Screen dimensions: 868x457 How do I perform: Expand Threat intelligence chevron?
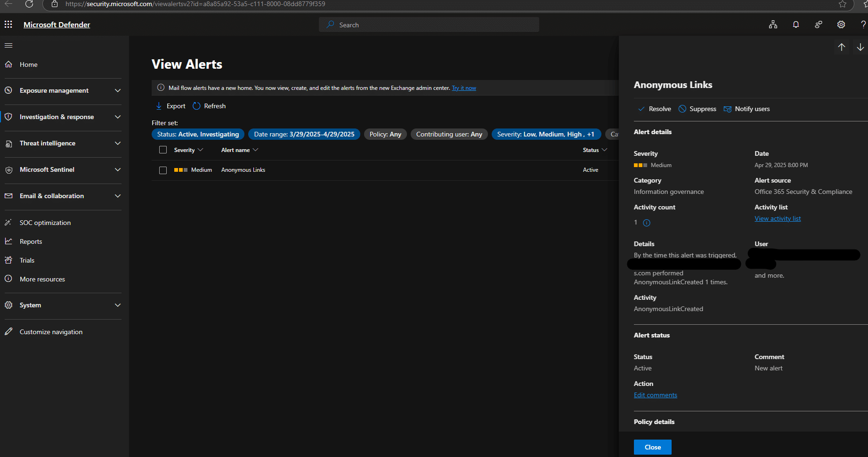(x=118, y=143)
